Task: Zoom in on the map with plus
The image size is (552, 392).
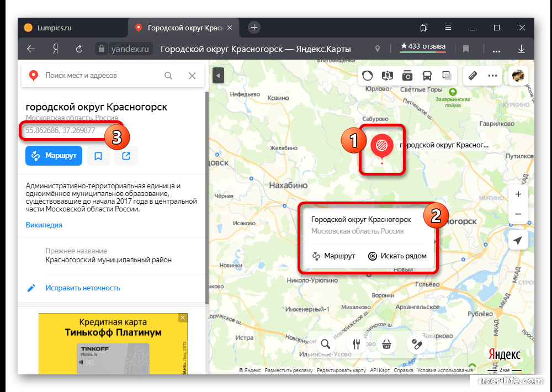Action: pyautogui.click(x=518, y=194)
